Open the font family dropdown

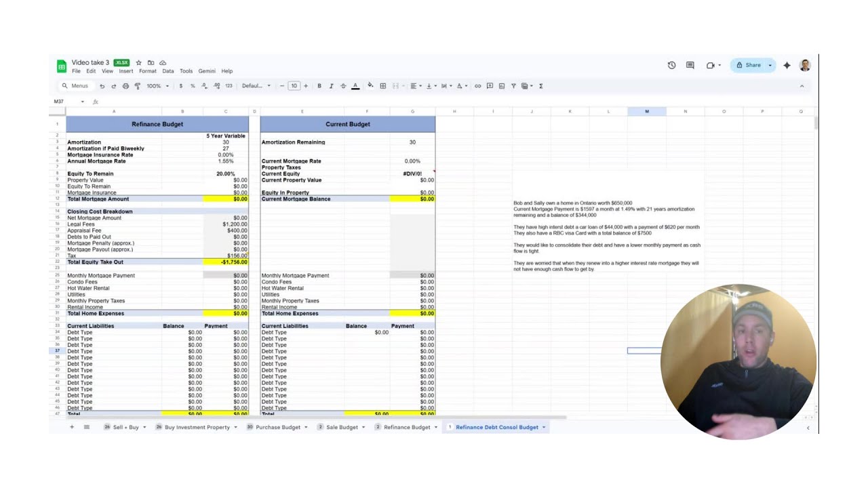256,86
